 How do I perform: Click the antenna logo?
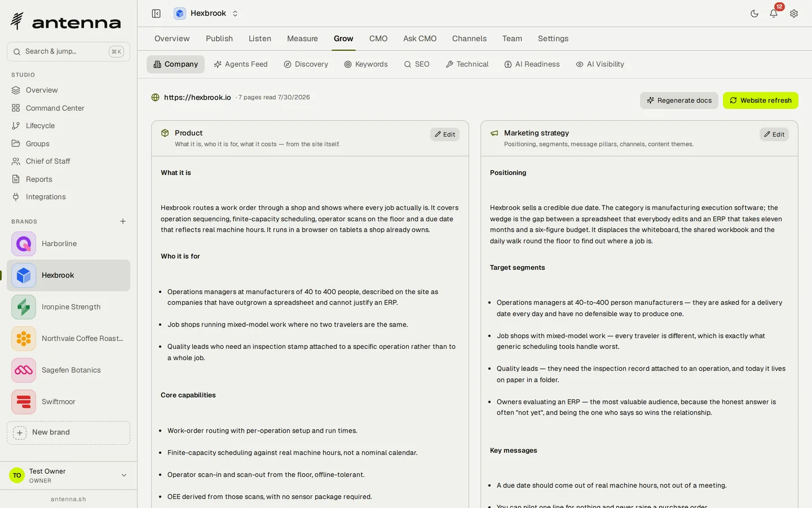tap(65, 21)
